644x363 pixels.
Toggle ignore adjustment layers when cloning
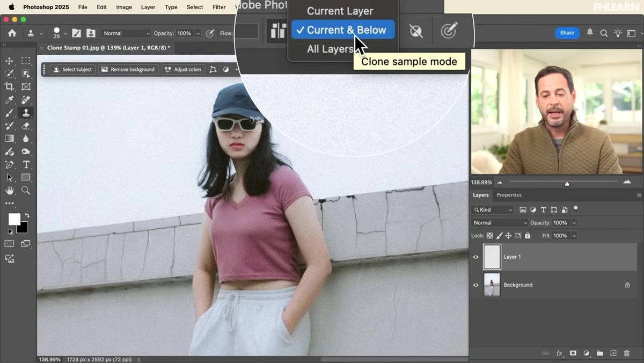coord(416,31)
